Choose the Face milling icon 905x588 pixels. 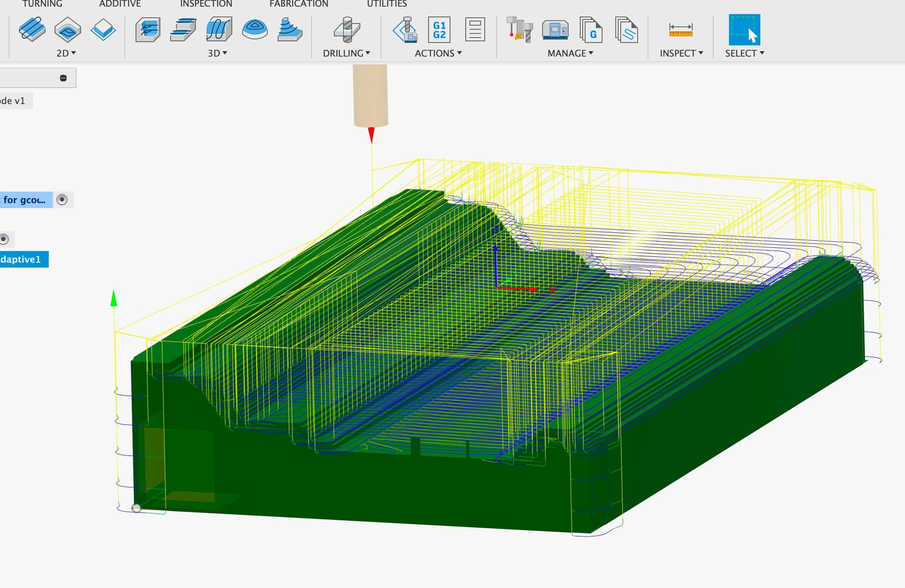coord(103,29)
